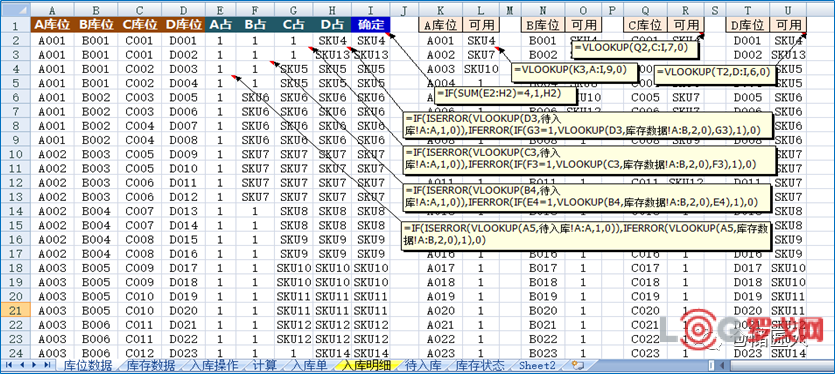The height and width of the screenshot is (374, 835).
Task: Select column R header
Action: (x=685, y=10)
